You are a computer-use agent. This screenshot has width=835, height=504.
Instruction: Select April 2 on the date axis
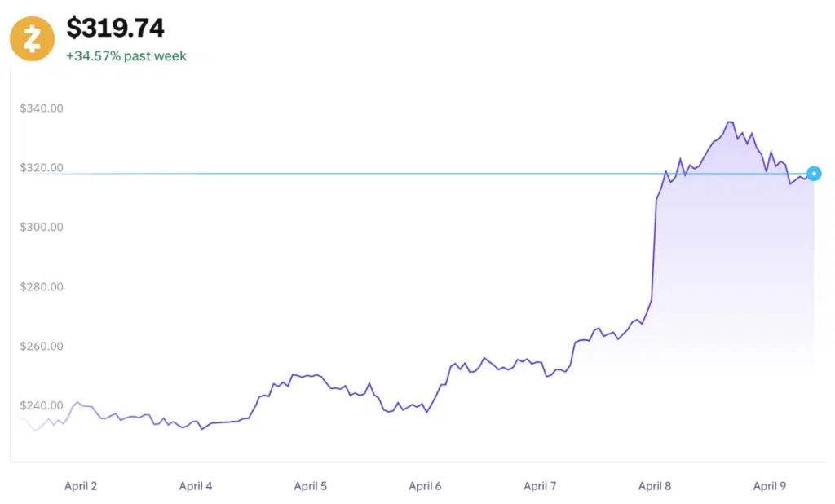pos(81,486)
